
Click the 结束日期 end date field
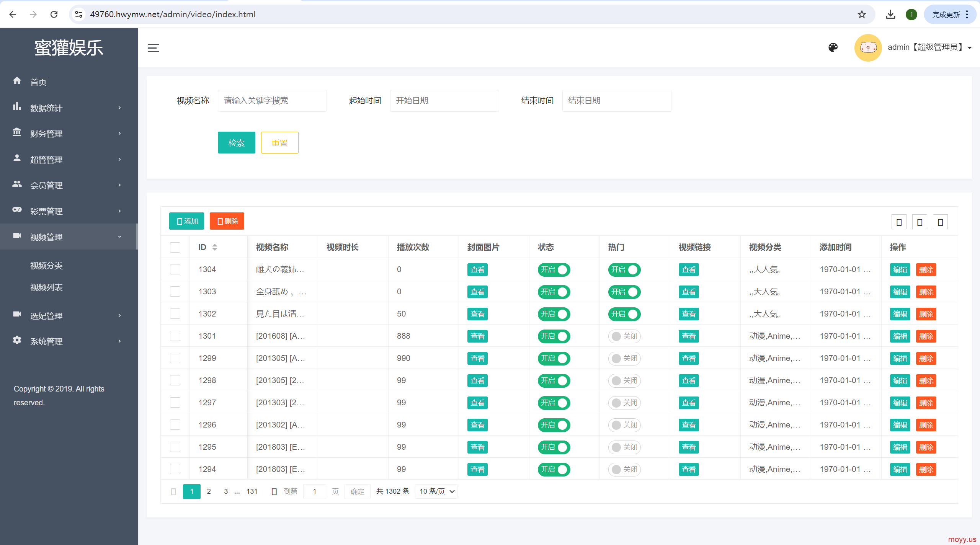(617, 101)
